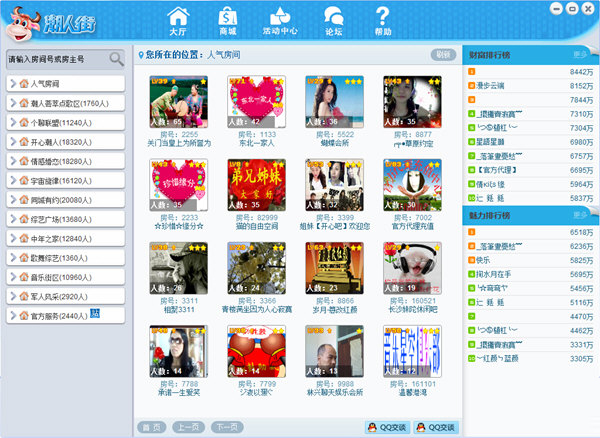Screen dimensions: 600x438
Task: Click 更多 in 财富排行榜 header
Action: pos(580,54)
